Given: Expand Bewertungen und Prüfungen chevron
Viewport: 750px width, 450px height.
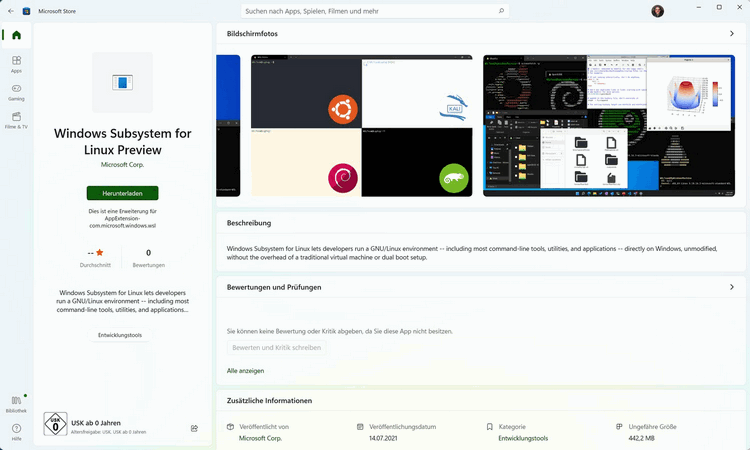Looking at the screenshot, I should [x=732, y=287].
